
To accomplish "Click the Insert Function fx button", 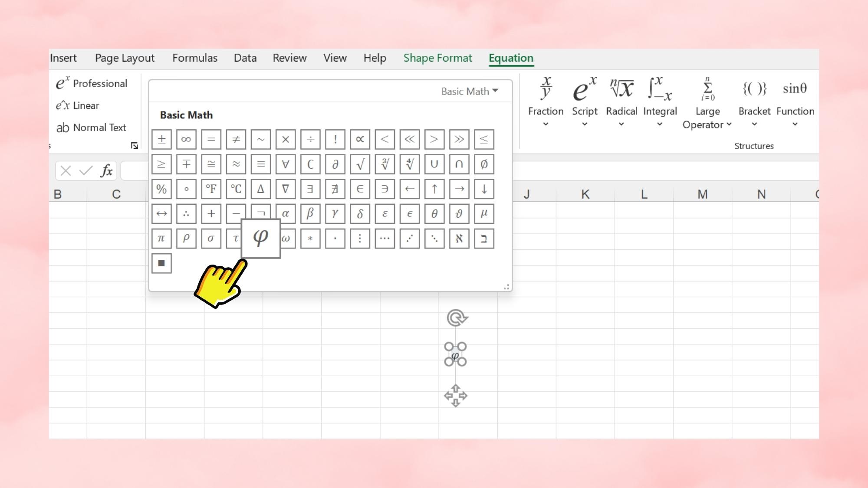I will (x=107, y=170).
